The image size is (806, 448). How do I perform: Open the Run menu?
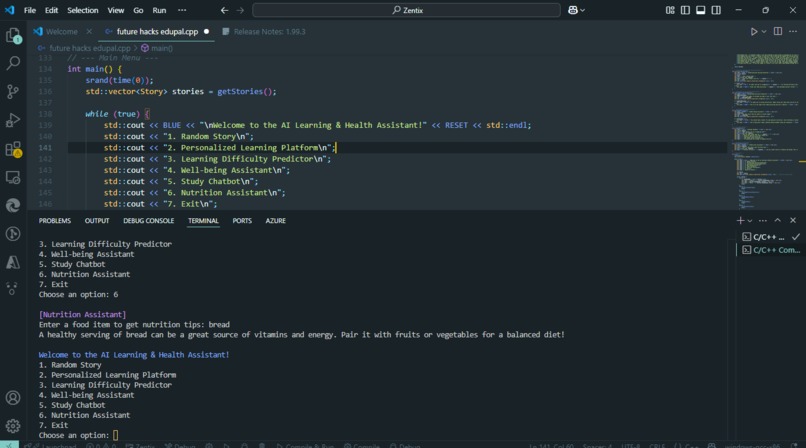coord(159,10)
